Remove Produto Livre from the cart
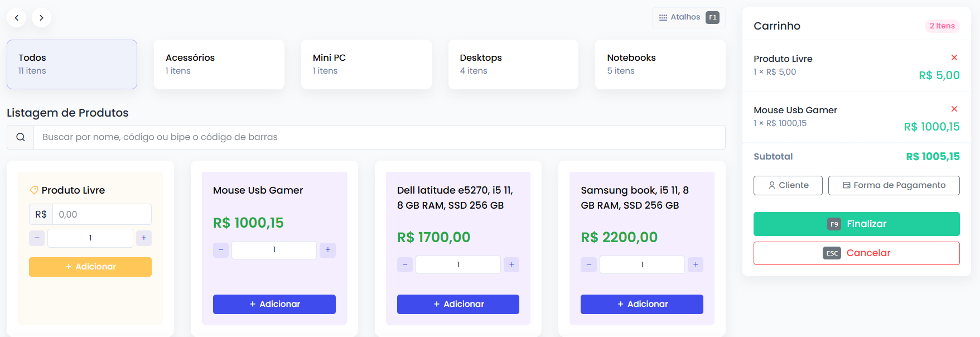Viewport: 980px width, 337px height. [x=954, y=57]
